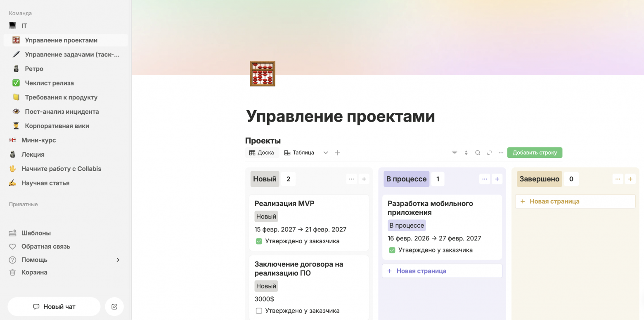Click the green Добавить строку button

tap(535, 153)
